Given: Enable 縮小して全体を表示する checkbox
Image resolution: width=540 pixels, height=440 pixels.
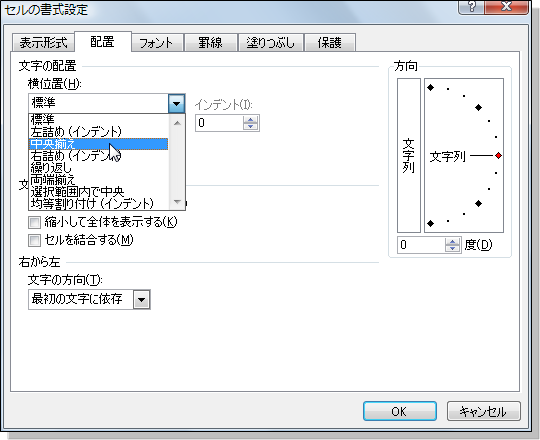Looking at the screenshot, I should click(34, 222).
